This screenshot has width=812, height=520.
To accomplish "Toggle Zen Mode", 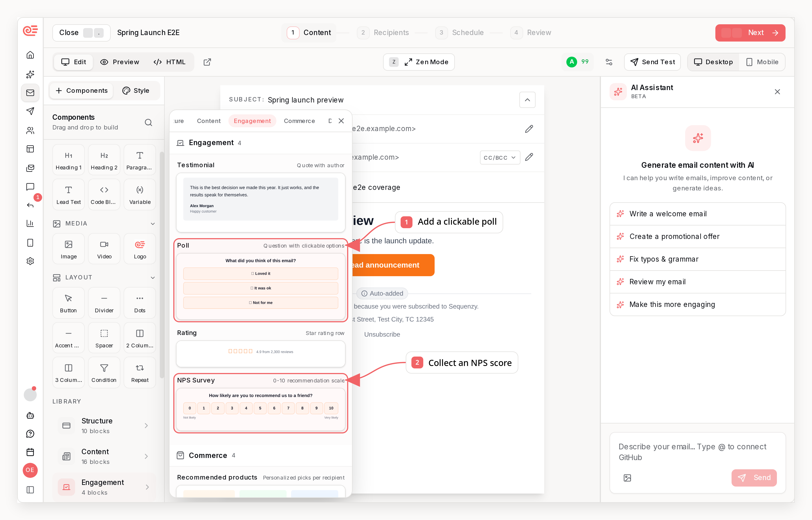I will tap(419, 62).
